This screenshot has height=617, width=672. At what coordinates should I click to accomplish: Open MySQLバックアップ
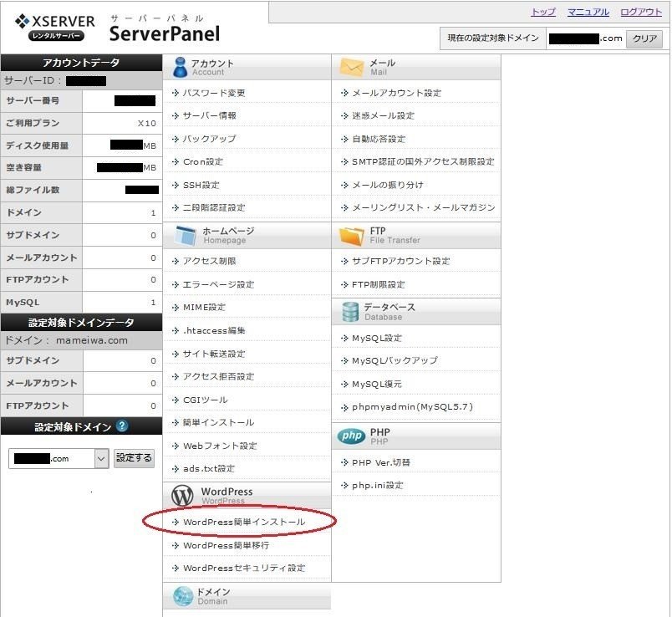point(395,360)
